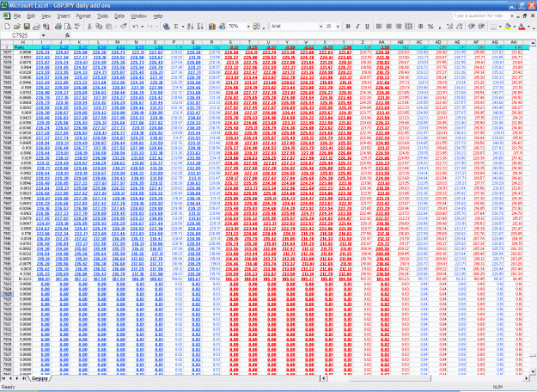
Task: Click the Insert Function fx icon
Action: tap(68, 35)
